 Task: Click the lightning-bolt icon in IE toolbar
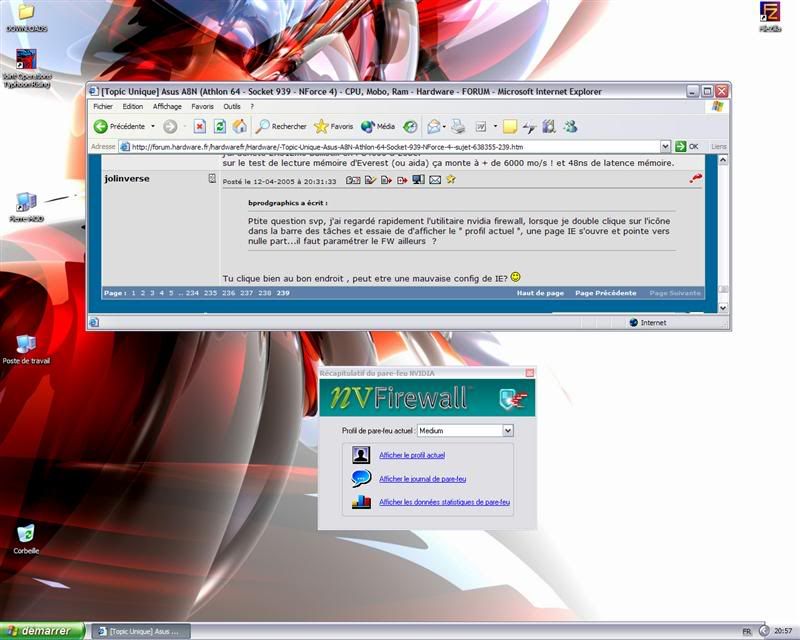click(x=529, y=127)
